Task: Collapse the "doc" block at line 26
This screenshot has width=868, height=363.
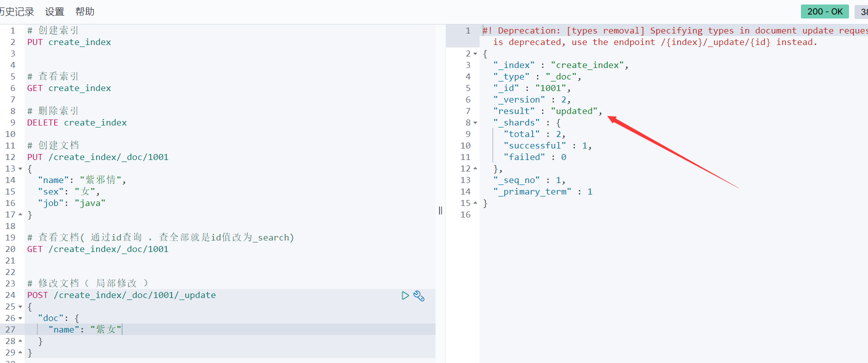Action: (x=21, y=318)
